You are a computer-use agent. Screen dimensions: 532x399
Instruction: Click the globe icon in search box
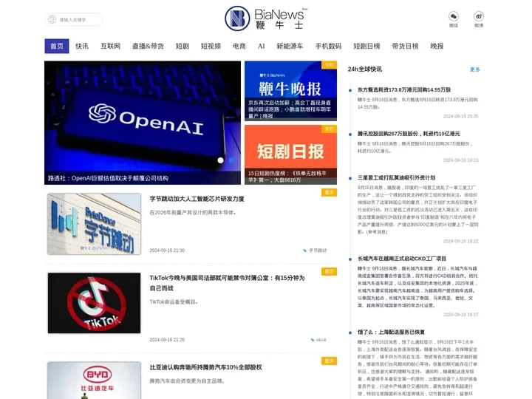(52, 19)
